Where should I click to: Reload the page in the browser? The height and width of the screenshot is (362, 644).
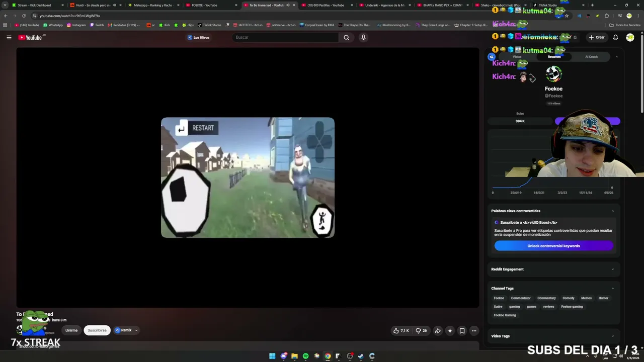[x=24, y=16]
